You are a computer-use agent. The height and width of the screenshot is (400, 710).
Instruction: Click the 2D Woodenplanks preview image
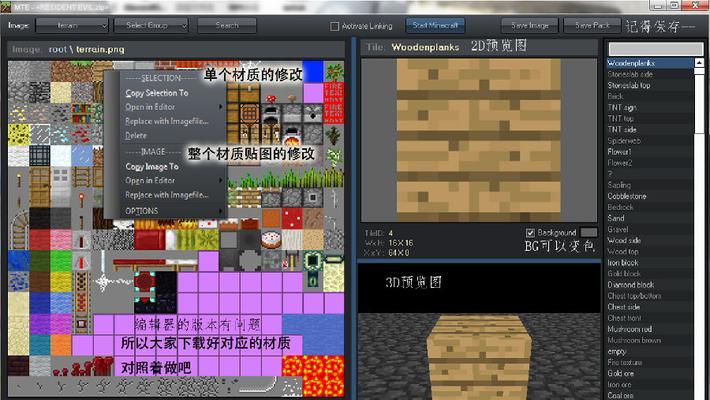pyautogui.click(x=479, y=140)
